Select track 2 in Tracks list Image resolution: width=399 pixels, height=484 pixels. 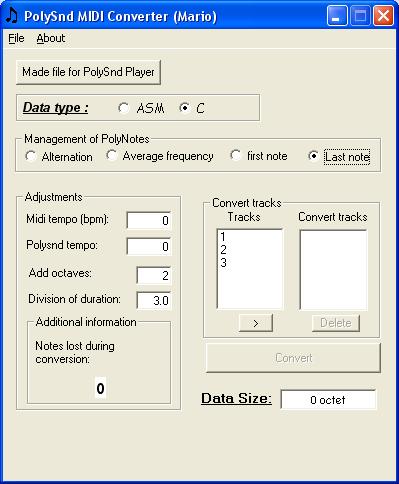tap(249, 250)
